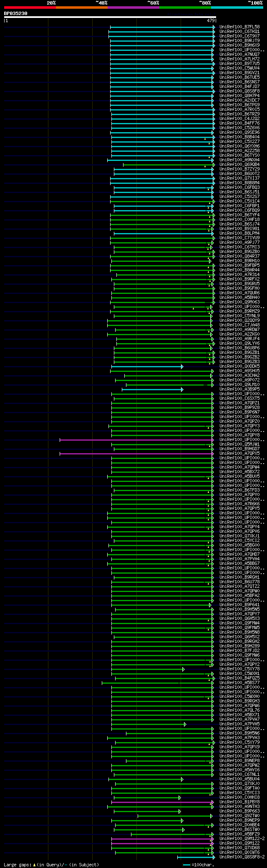Click purple hit label UniRef100_A7QPX5
The width and height of the screenshot is (267, 868).
coord(239,454)
